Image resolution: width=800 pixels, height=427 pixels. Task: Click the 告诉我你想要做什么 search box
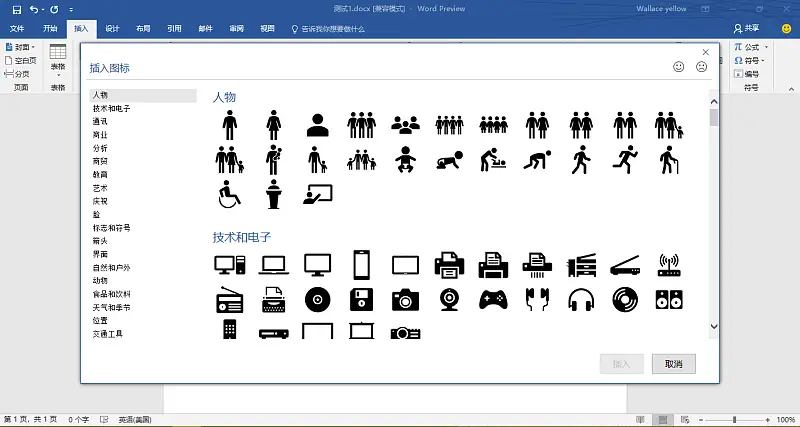(328, 29)
